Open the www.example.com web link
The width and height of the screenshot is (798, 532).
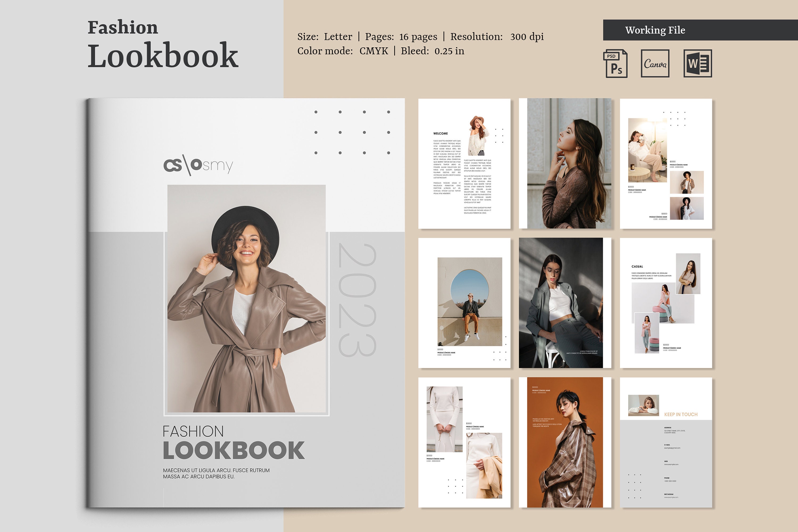(671, 464)
